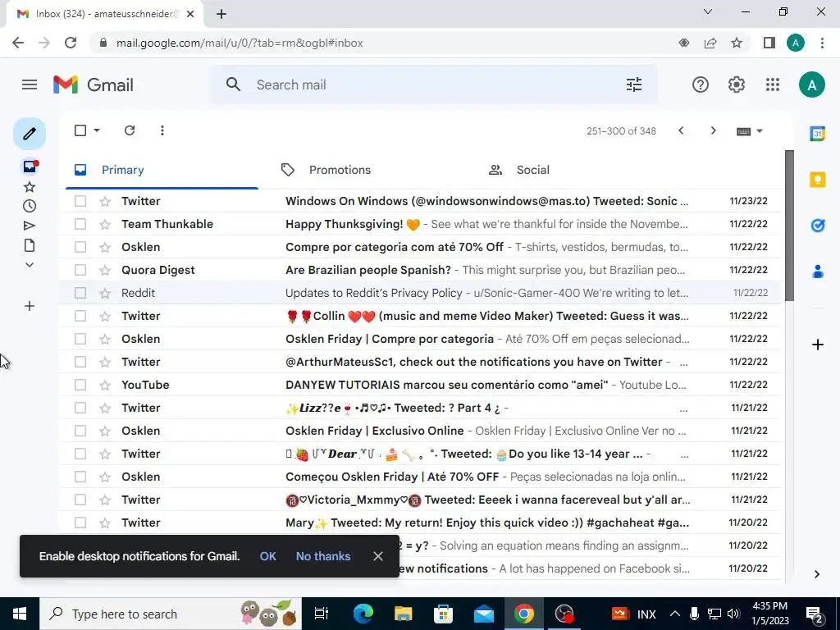Star the Quora Digest email

pyautogui.click(x=105, y=271)
